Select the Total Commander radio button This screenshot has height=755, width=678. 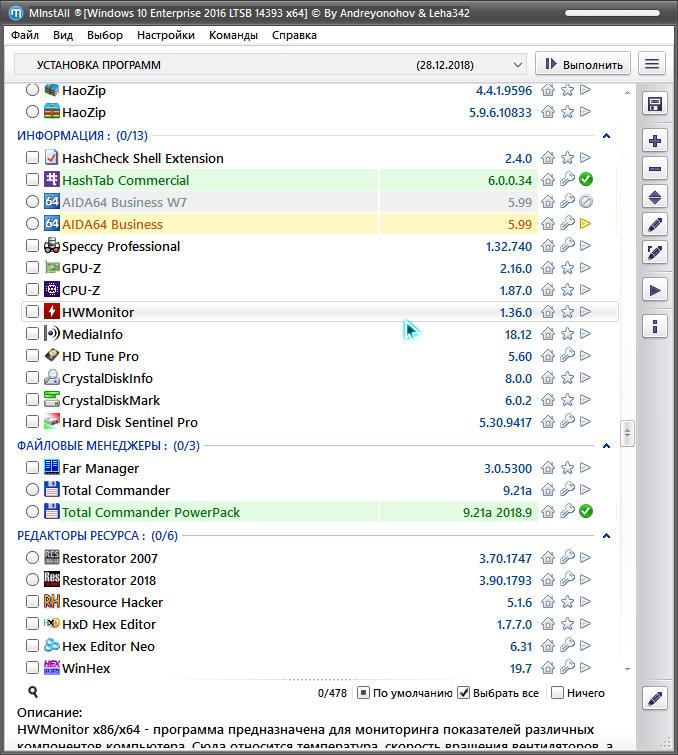coord(33,490)
